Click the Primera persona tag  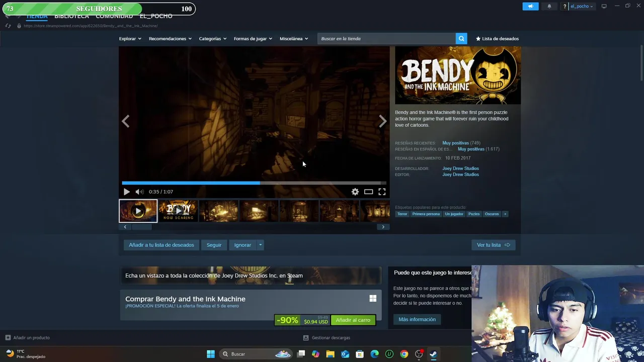(426, 214)
